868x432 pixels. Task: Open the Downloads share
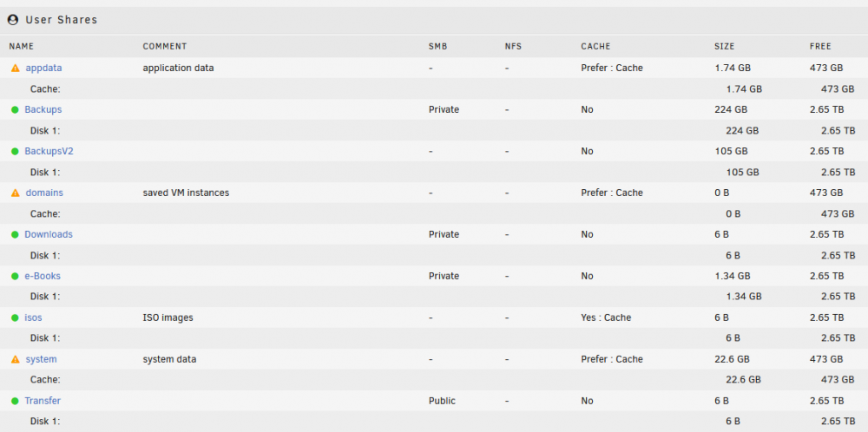pos(49,234)
